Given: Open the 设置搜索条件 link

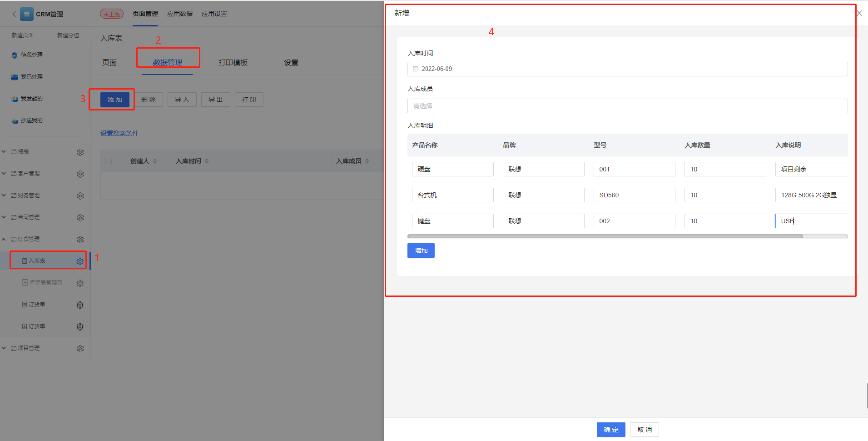Looking at the screenshot, I should tap(119, 133).
